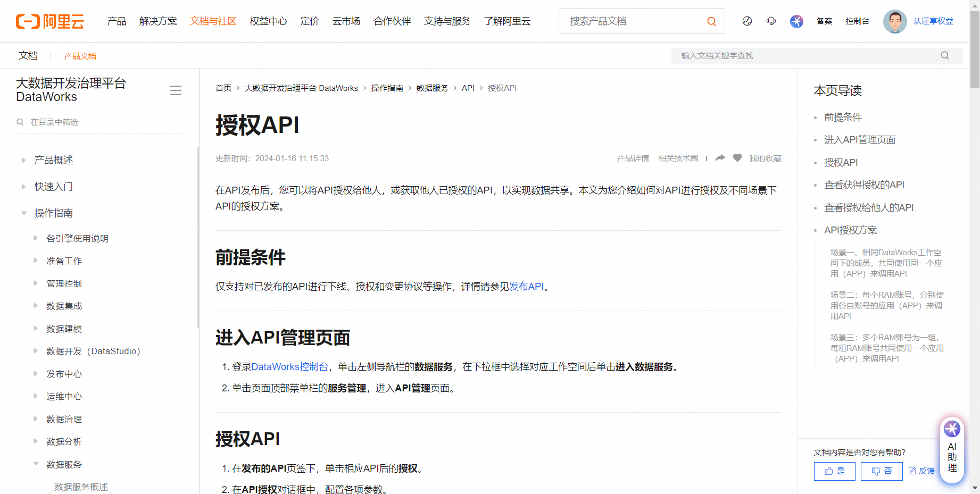980x494 pixels.
Task: Expand 发布中心 in sidebar
Action: click(x=36, y=374)
